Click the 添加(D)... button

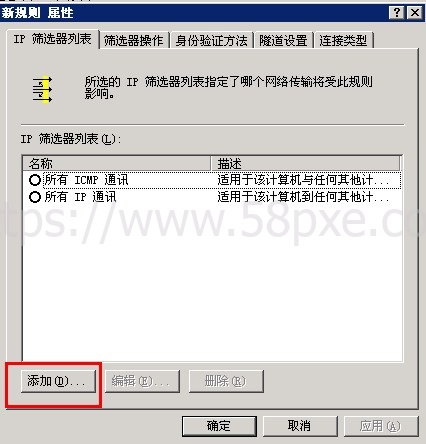[58, 381]
